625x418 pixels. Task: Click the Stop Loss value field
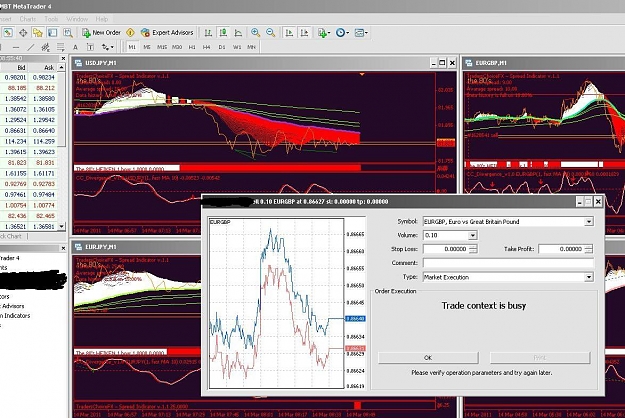click(x=445, y=249)
